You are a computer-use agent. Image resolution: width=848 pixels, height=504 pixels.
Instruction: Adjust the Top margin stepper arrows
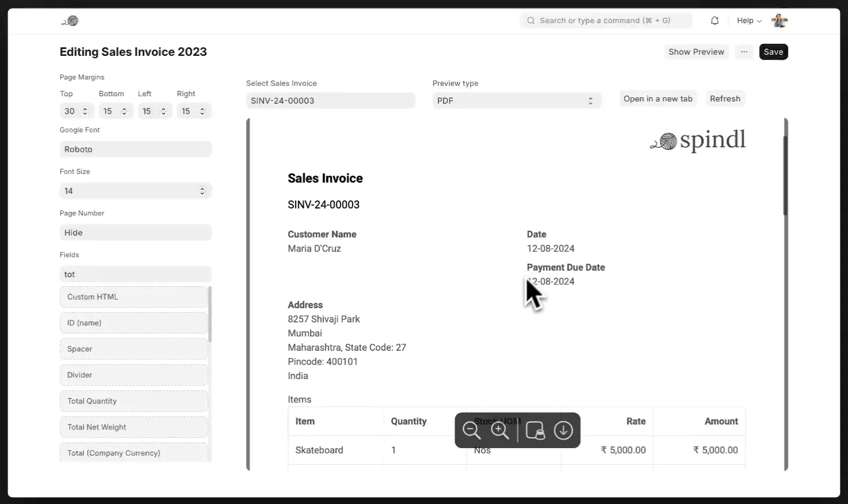[x=85, y=111]
